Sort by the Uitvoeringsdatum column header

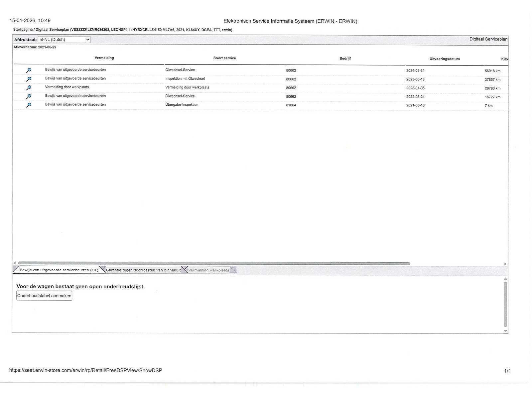click(x=445, y=59)
